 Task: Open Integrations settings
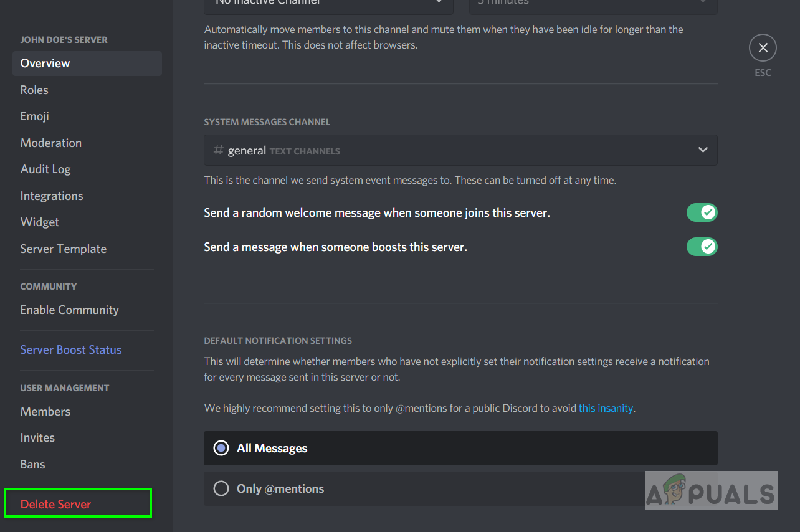[52, 196]
